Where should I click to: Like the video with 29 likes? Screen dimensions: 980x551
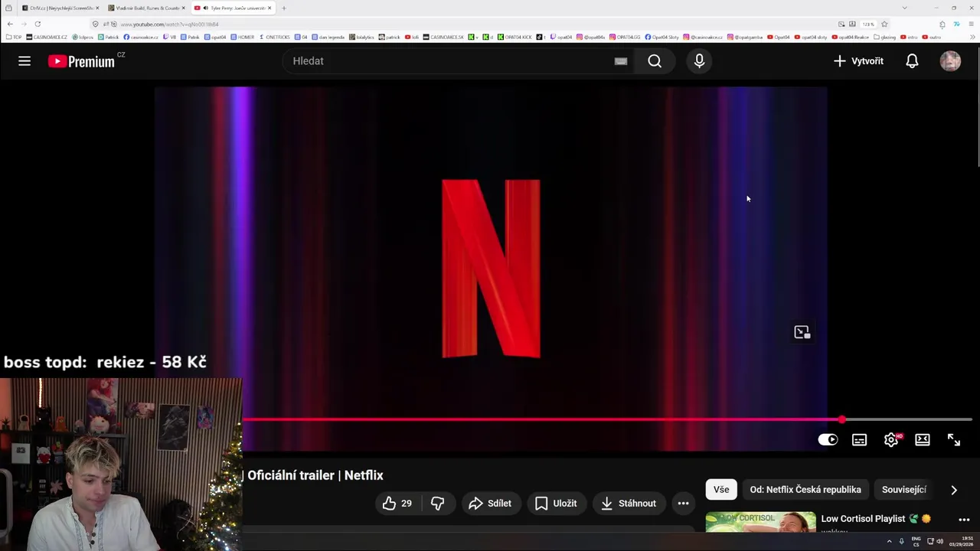(x=398, y=503)
